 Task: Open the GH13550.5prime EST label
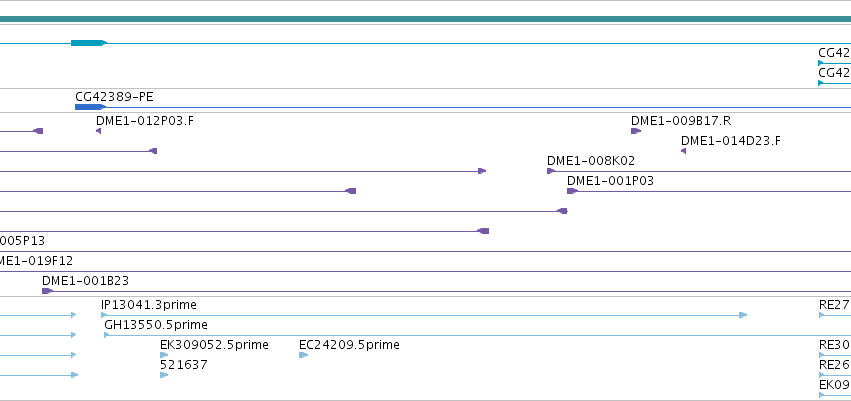click(x=156, y=325)
